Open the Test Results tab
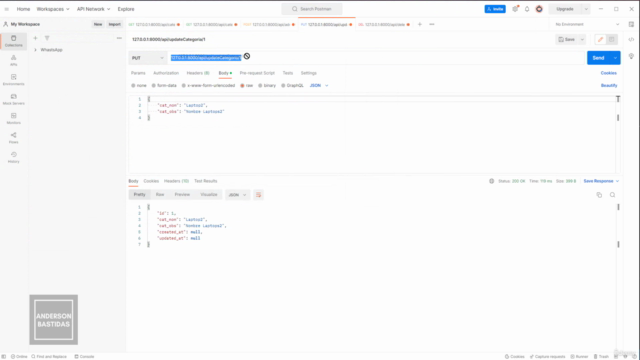 (x=206, y=181)
